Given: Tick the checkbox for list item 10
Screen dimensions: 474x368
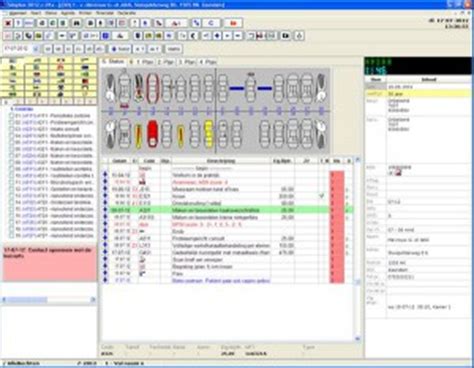Looking at the screenshot, I should (12, 176).
